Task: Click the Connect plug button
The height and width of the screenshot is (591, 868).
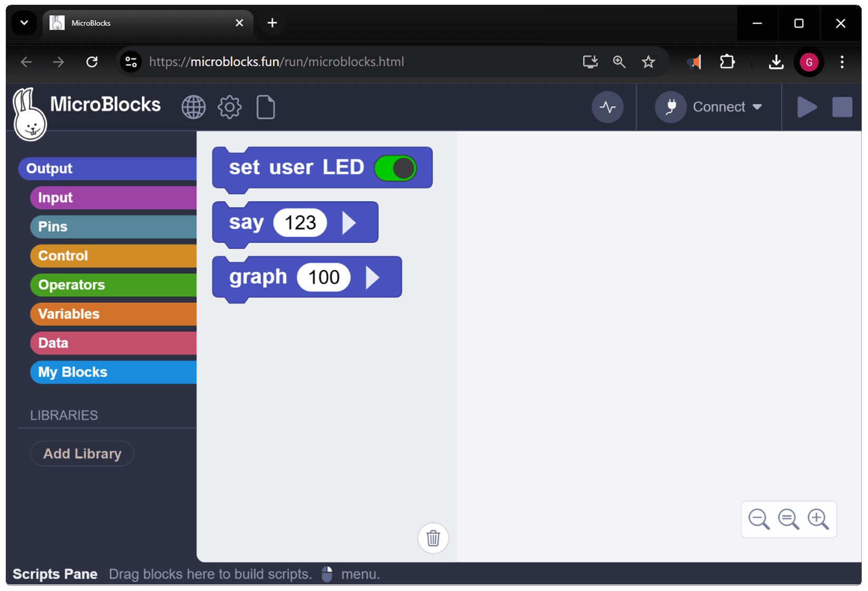Action: pos(670,107)
